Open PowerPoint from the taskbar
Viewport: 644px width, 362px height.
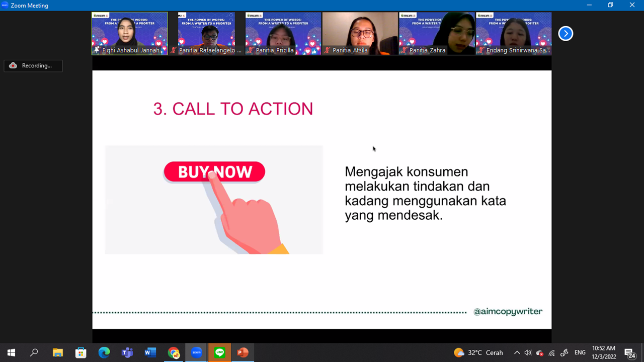pyautogui.click(x=243, y=352)
